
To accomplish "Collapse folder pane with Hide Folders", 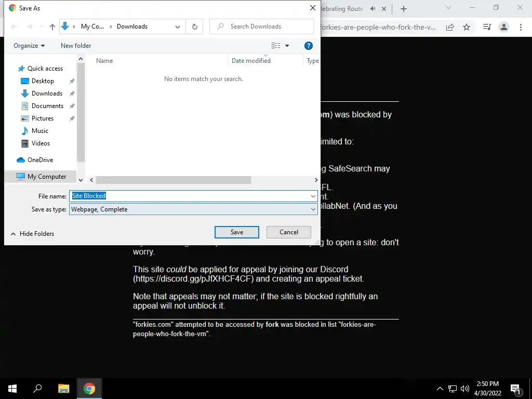I will pyautogui.click(x=33, y=234).
